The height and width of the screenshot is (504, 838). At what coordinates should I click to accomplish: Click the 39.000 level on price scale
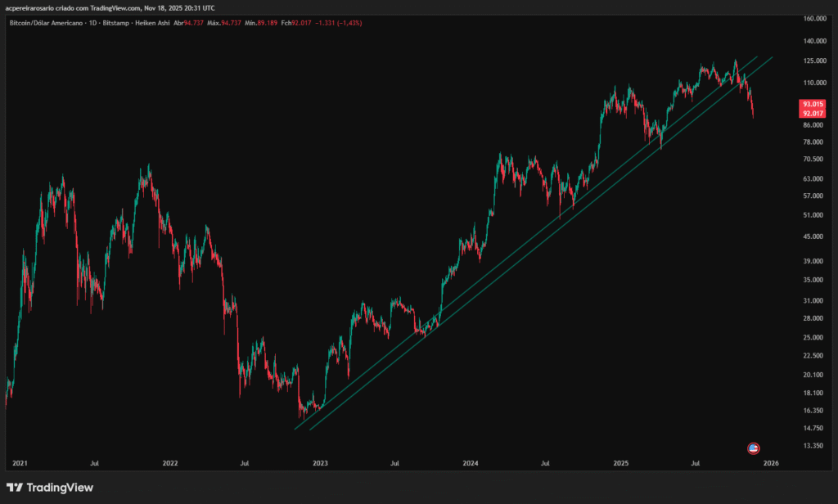[x=813, y=261]
